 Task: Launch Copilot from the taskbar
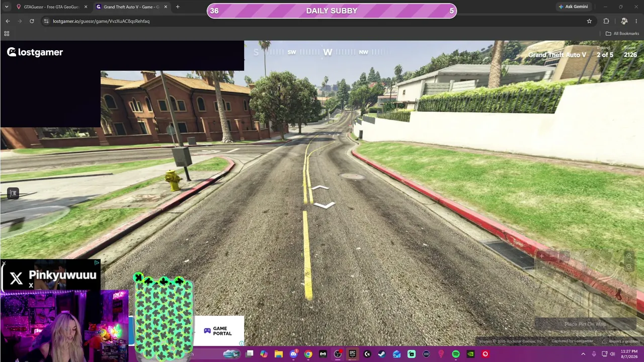[264, 354]
